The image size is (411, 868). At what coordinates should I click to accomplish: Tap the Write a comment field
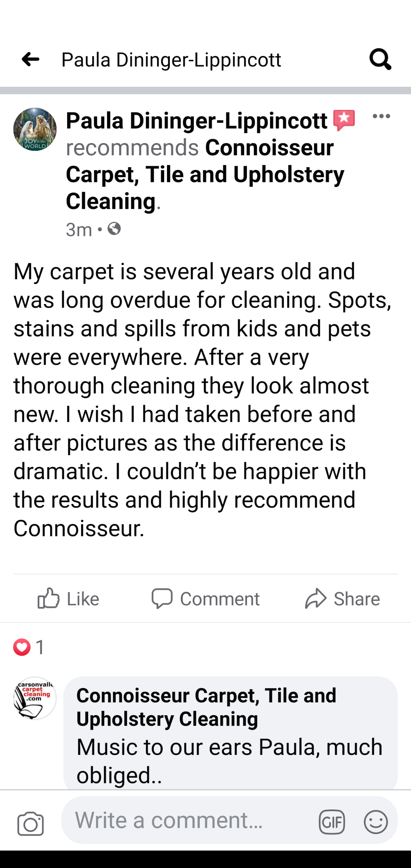click(189, 821)
